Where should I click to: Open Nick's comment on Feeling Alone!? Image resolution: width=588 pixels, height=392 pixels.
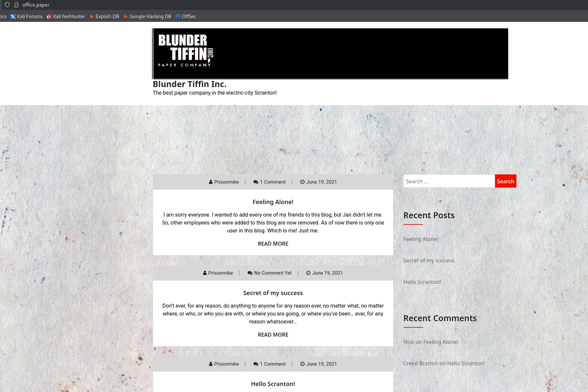point(440,342)
